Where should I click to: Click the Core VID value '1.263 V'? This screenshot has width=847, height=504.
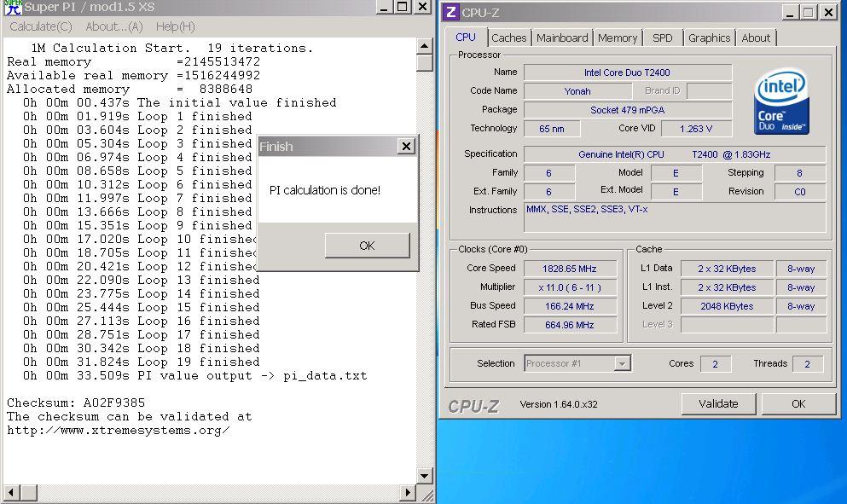click(696, 129)
